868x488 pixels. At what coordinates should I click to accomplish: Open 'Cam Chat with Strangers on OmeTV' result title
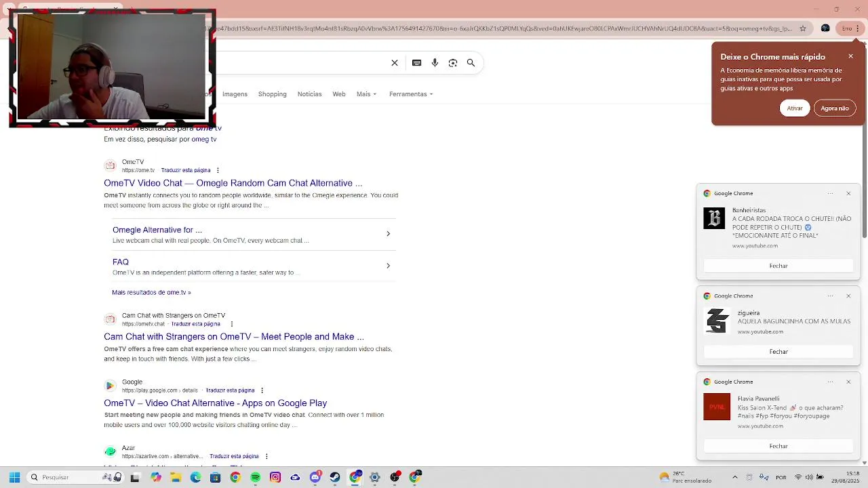[234, 337]
